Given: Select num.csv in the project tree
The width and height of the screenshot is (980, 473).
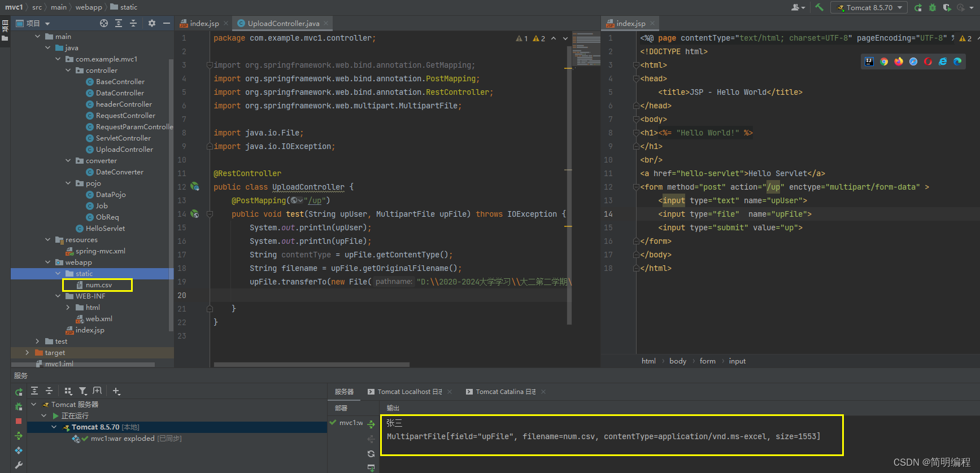Looking at the screenshot, I should coord(99,285).
